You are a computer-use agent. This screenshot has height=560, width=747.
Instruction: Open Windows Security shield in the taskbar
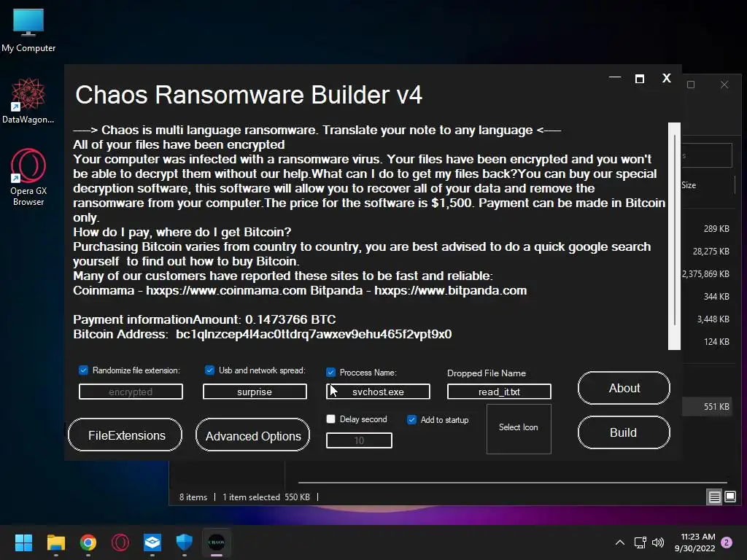coord(185,542)
